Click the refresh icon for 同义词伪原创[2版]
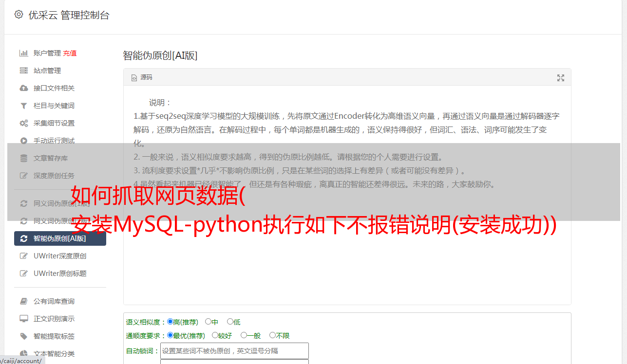 pos(23,221)
